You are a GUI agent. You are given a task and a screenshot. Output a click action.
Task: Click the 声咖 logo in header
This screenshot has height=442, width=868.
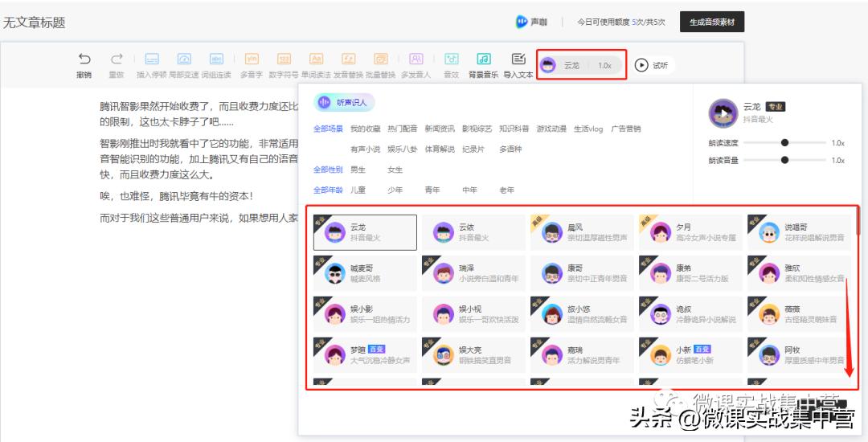[x=531, y=23]
